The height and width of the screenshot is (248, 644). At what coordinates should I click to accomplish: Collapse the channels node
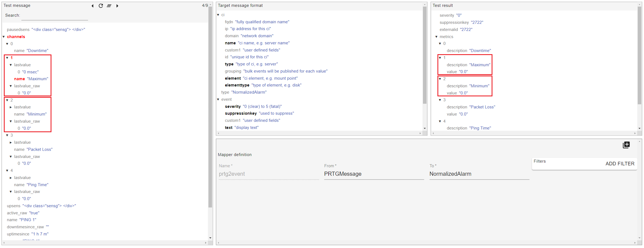click(4, 37)
